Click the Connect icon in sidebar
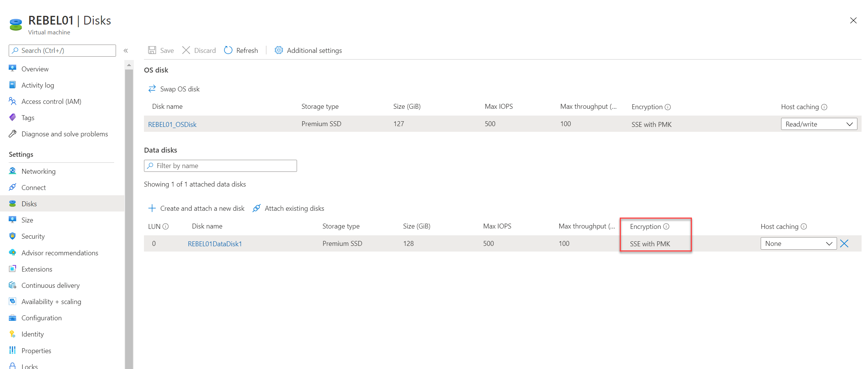868x369 pixels. 12,187
